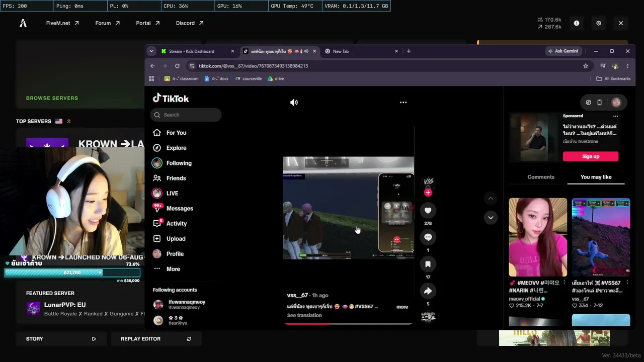Screen dimensions: 644x362
Task: Click the phone app icon in TikTok's top bar
Action: pyautogui.click(x=599, y=103)
